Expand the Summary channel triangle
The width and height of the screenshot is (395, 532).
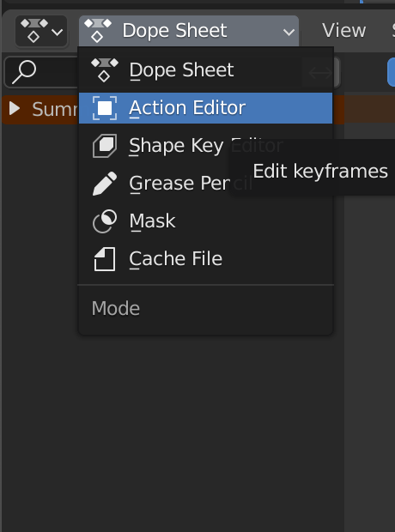(x=15, y=109)
